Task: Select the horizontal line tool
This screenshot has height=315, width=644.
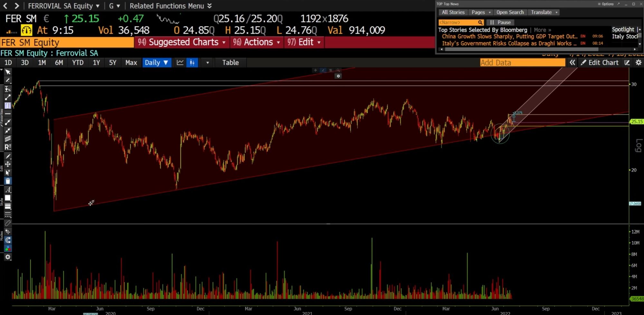Action: [x=8, y=114]
